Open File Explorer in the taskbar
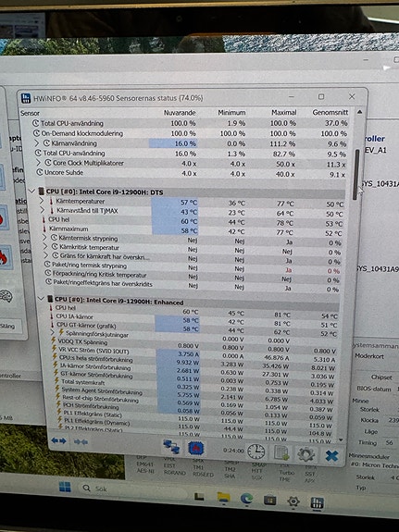 click(223, 498)
